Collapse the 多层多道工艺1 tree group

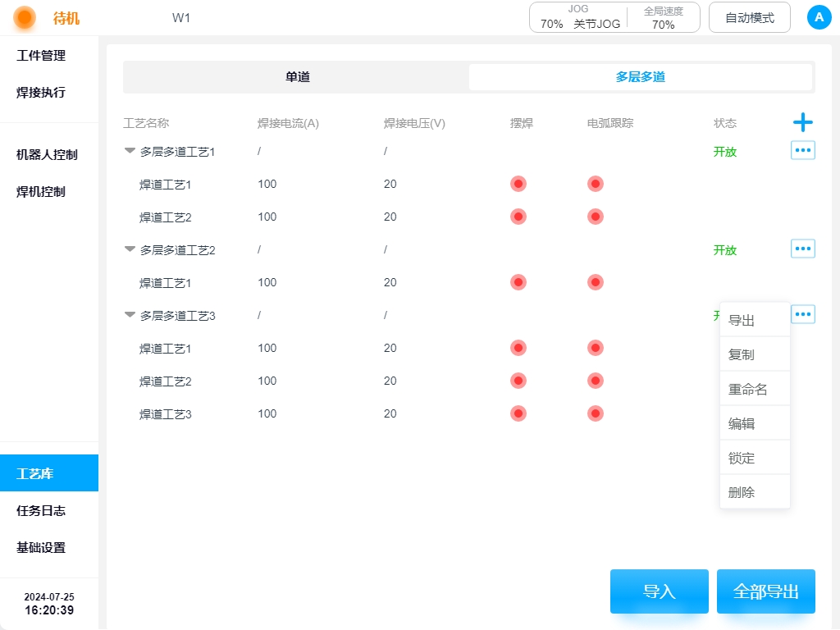point(130,151)
